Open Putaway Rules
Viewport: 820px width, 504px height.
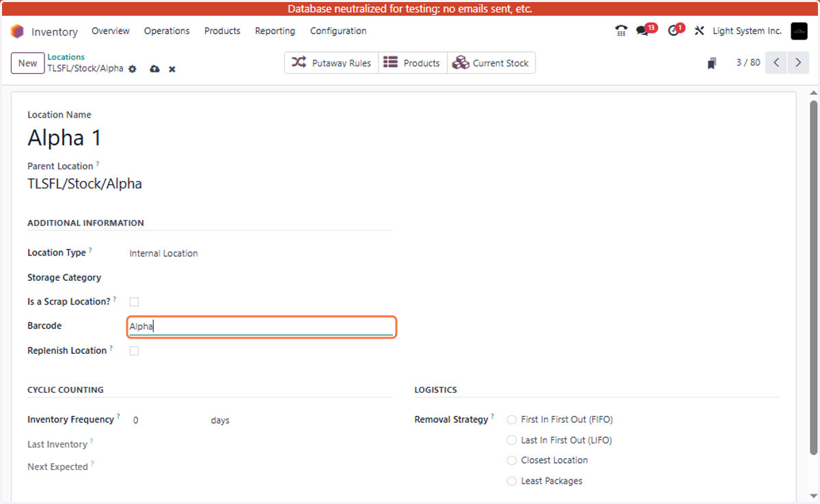pyautogui.click(x=331, y=63)
